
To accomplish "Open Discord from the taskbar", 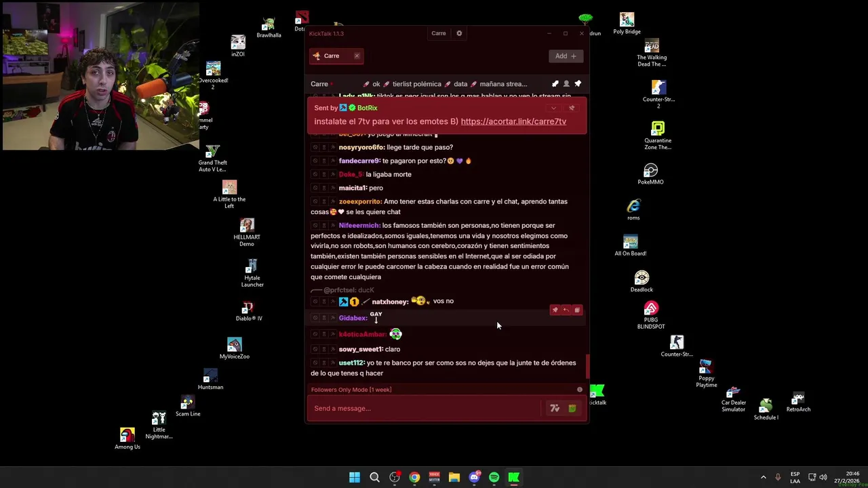I will point(474,477).
